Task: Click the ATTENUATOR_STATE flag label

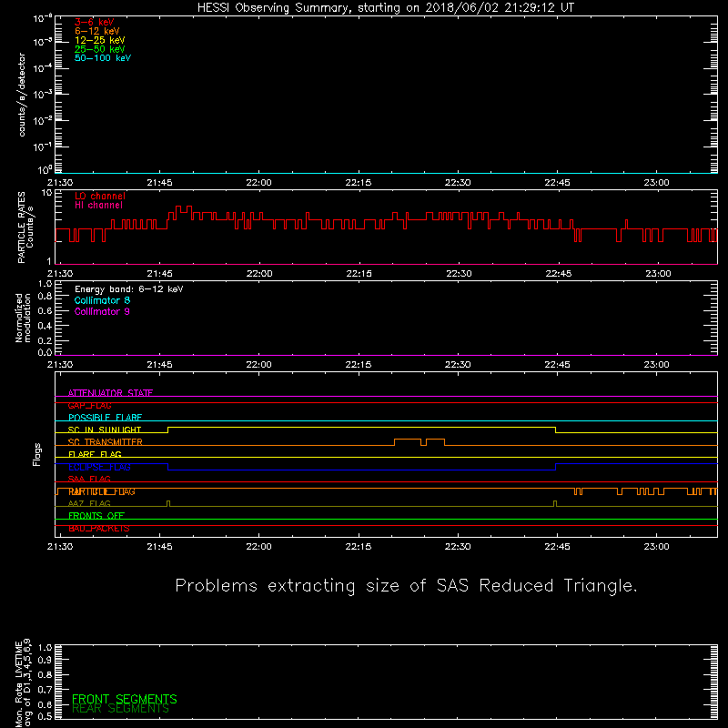Action: tap(110, 393)
